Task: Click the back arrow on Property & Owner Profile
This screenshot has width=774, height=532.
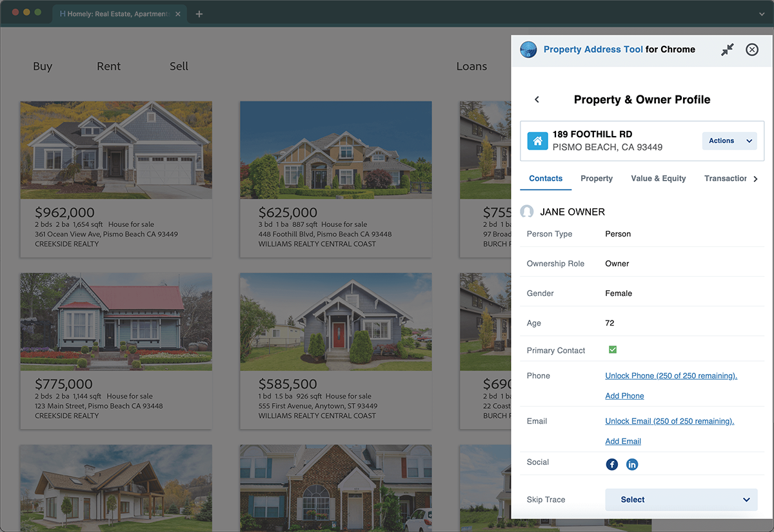Action: [x=537, y=99]
